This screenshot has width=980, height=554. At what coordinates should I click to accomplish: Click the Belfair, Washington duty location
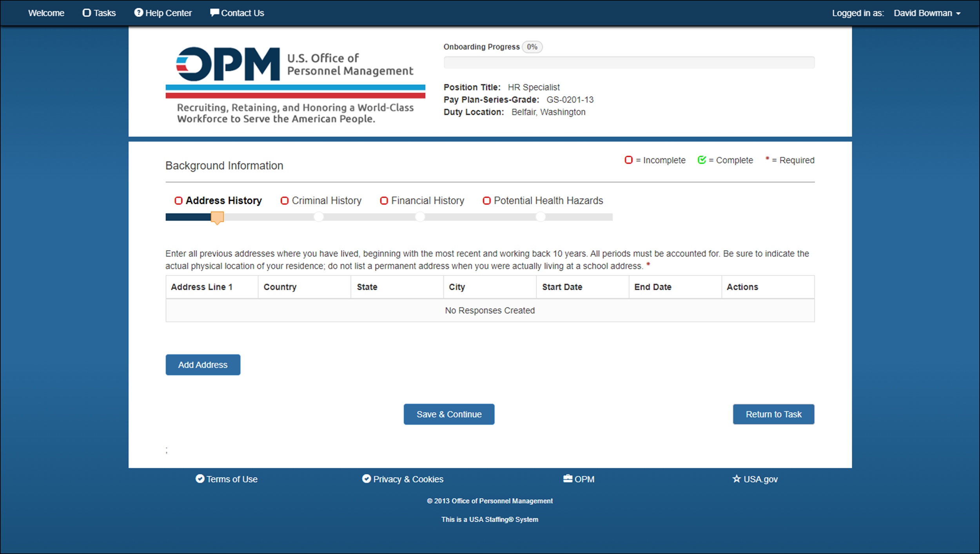(548, 112)
